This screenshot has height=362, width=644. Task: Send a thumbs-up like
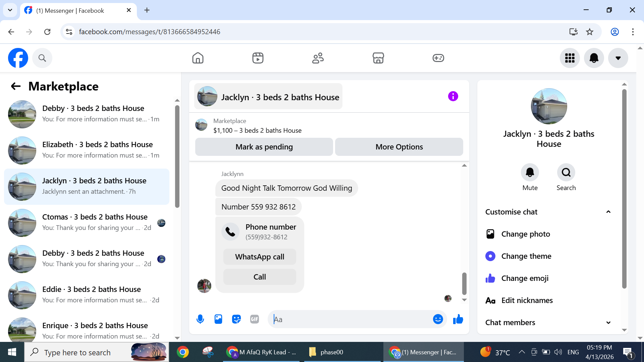pos(458,319)
